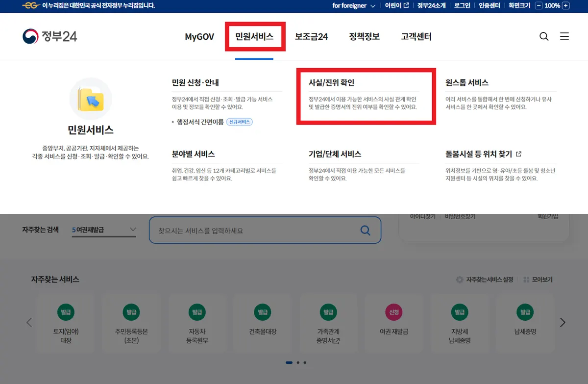Expand the 자주찾는 검색 dropdown

click(x=104, y=230)
